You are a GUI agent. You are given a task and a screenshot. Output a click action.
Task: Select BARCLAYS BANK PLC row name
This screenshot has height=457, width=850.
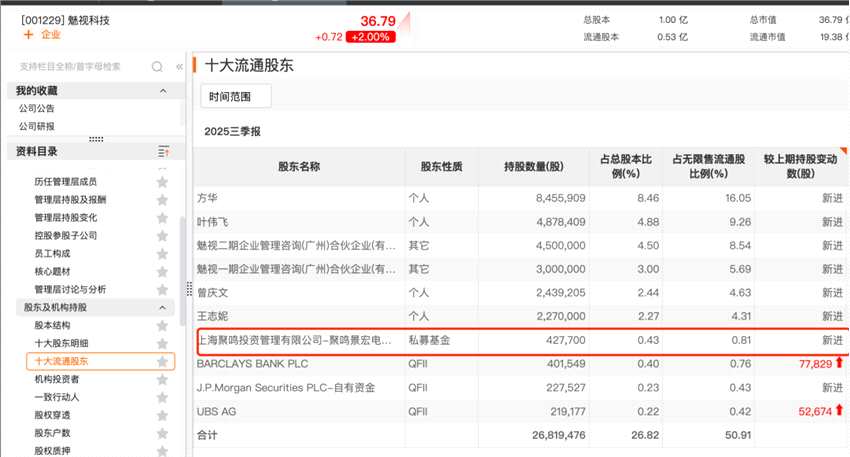tap(252, 364)
